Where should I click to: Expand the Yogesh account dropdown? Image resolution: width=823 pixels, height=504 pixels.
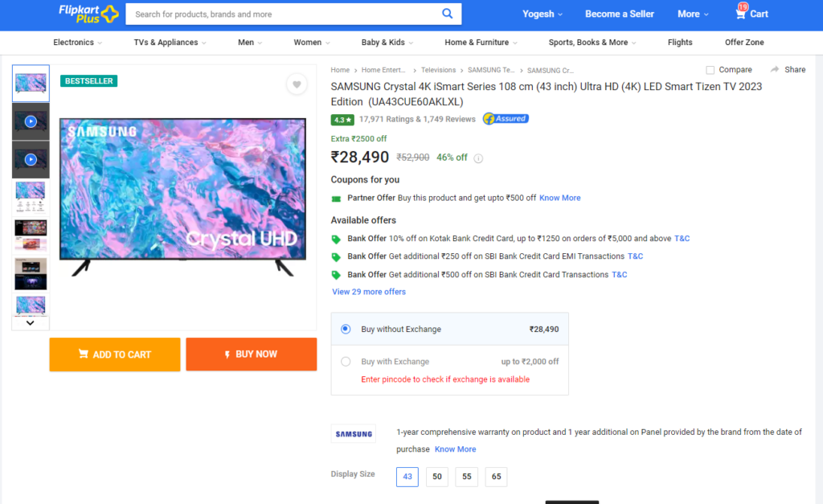click(x=543, y=14)
